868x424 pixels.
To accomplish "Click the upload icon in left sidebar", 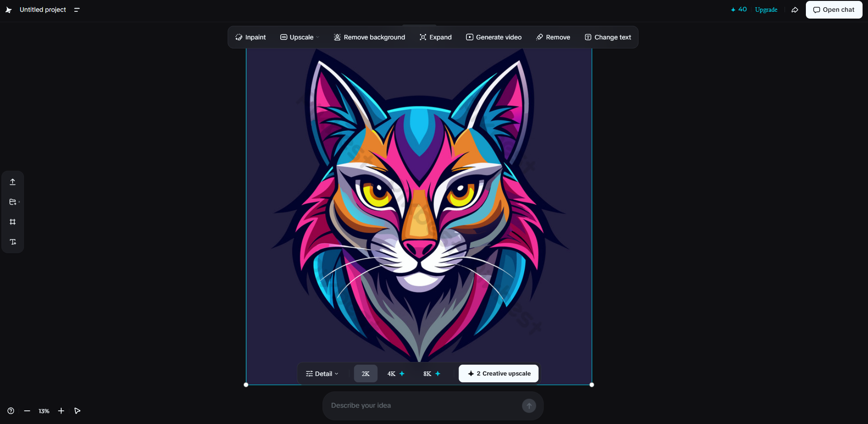I will coord(13,182).
